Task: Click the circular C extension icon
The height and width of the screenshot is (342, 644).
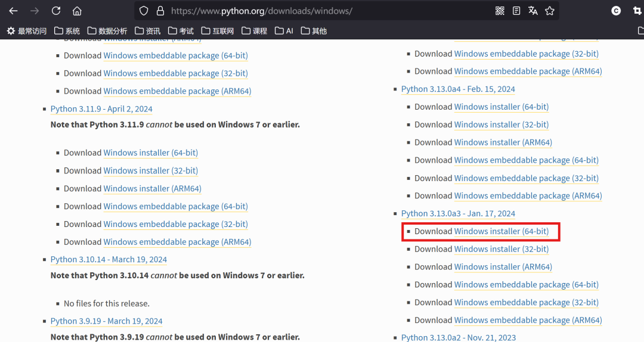Action: click(x=616, y=11)
